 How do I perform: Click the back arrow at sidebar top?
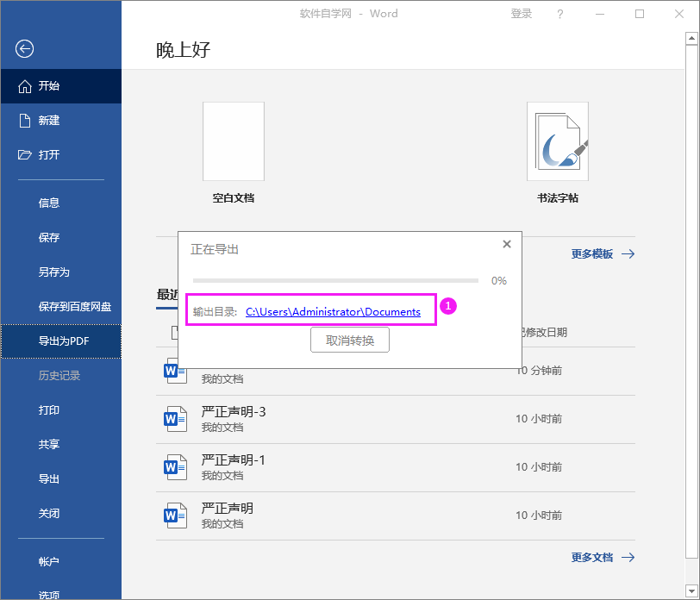click(24, 49)
